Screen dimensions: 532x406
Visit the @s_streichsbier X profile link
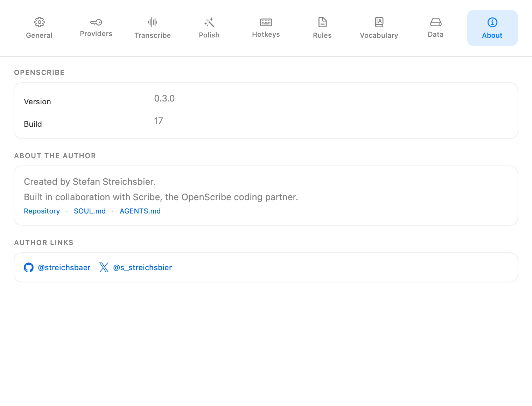point(142,267)
